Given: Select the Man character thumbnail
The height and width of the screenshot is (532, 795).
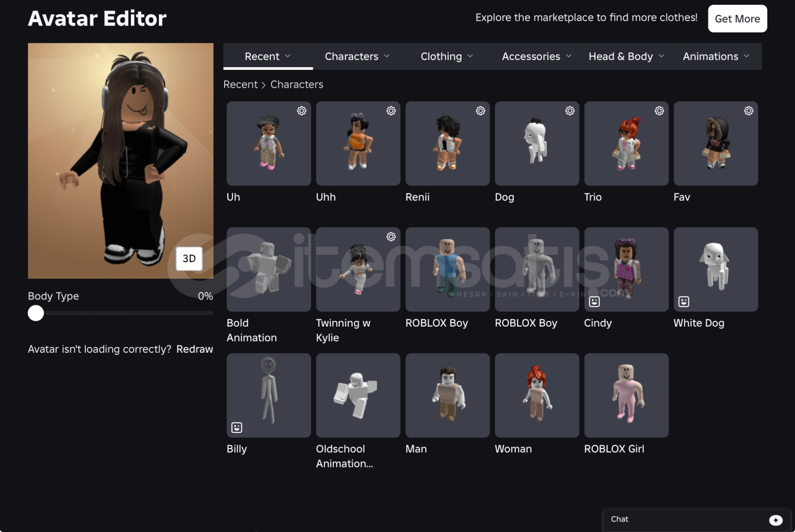Looking at the screenshot, I should click(447, 396).
